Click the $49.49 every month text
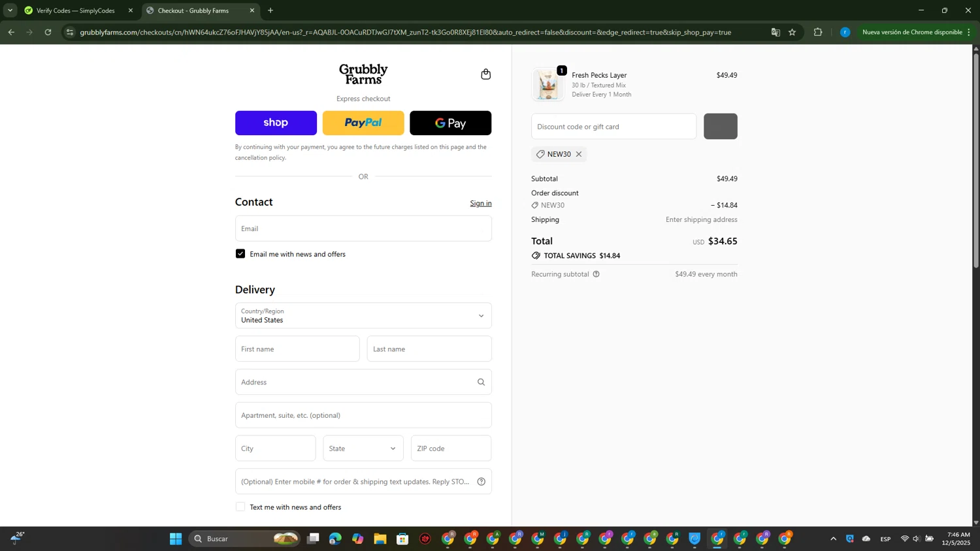980x551 pixels. click(706, 274)
